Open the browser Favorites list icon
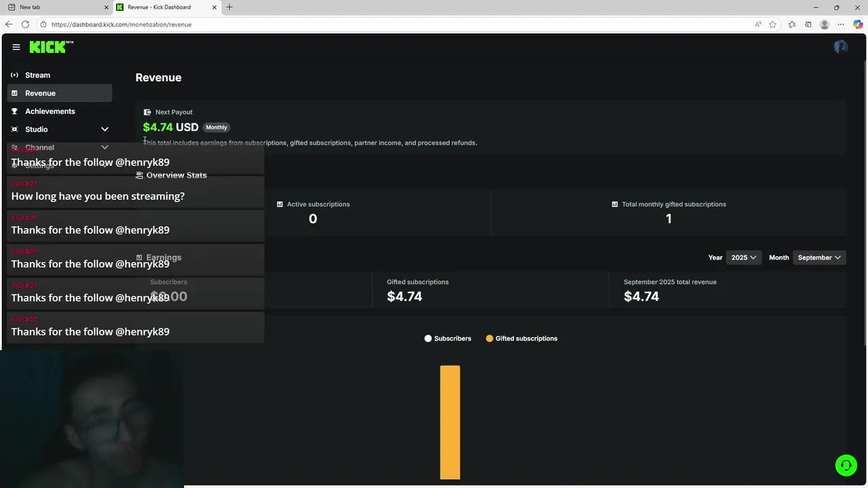This screenshot has height=488, width=868. point(792,24)
